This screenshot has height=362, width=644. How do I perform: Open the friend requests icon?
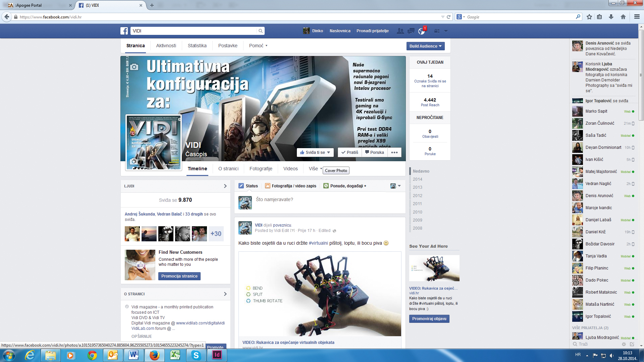pos(400,31)
